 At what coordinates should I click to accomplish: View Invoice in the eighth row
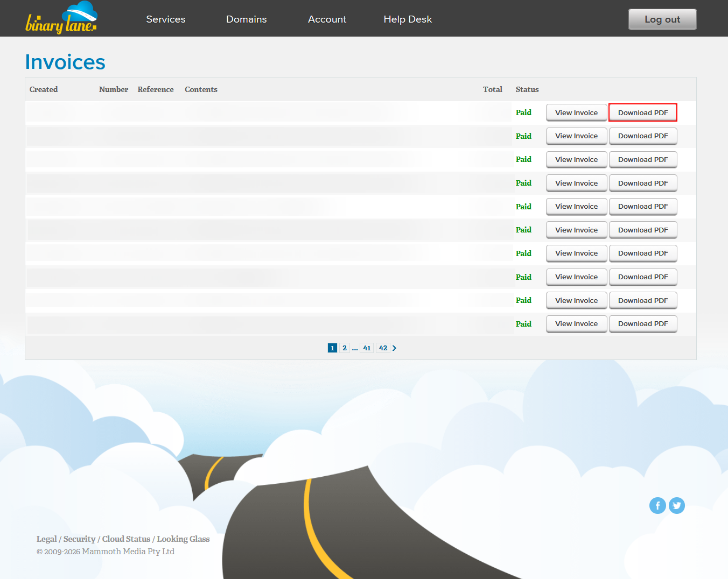(x=576, y=277)
